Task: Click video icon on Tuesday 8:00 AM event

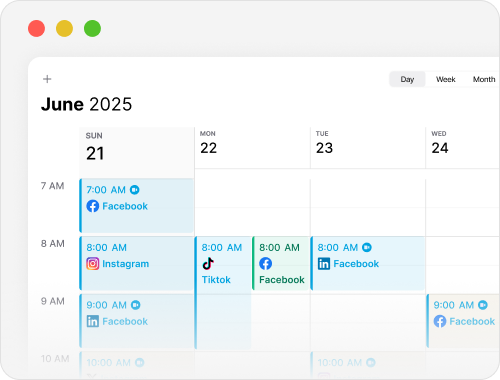Action: [x=367, y=247]
